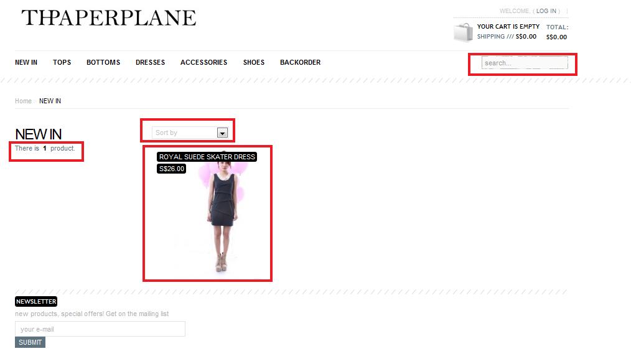Open the Sort by combo box

coord(190,133)
